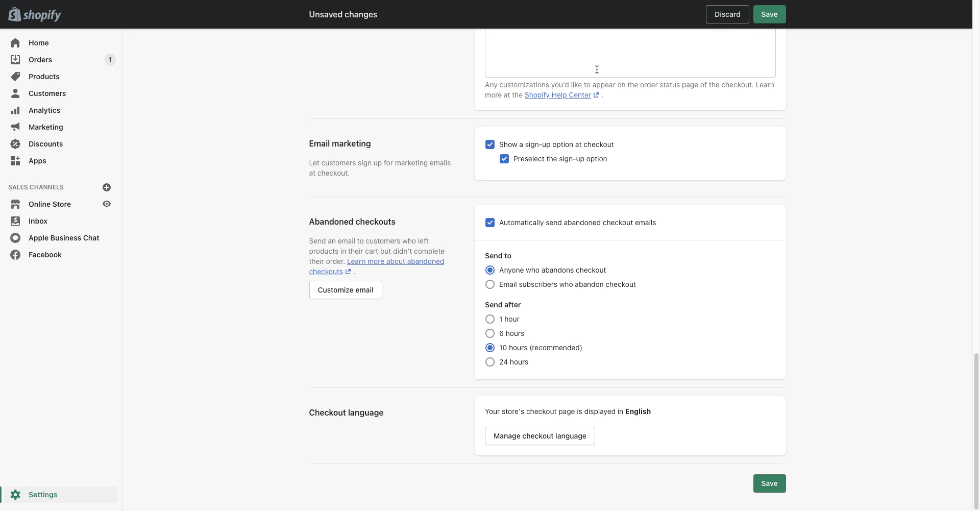Click the Facebook channel icon
This screenshot has height=511, width=980.
click(x=15, y=255)
